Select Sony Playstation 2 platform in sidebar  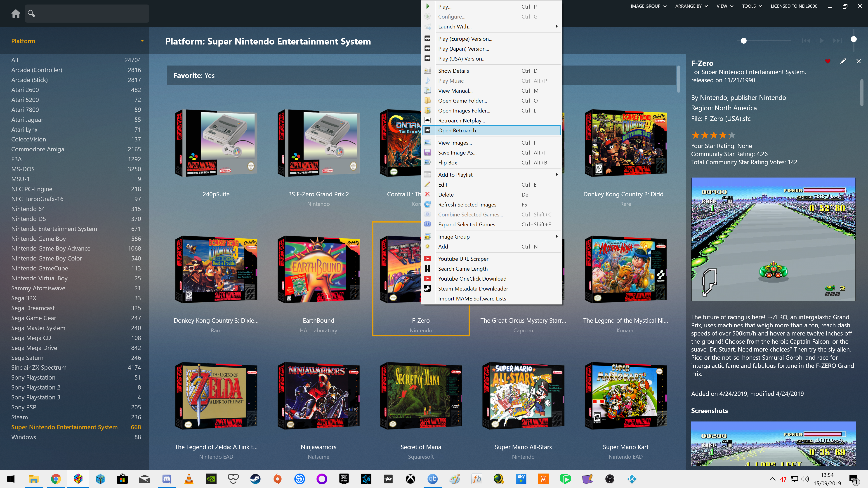point(76,387)
